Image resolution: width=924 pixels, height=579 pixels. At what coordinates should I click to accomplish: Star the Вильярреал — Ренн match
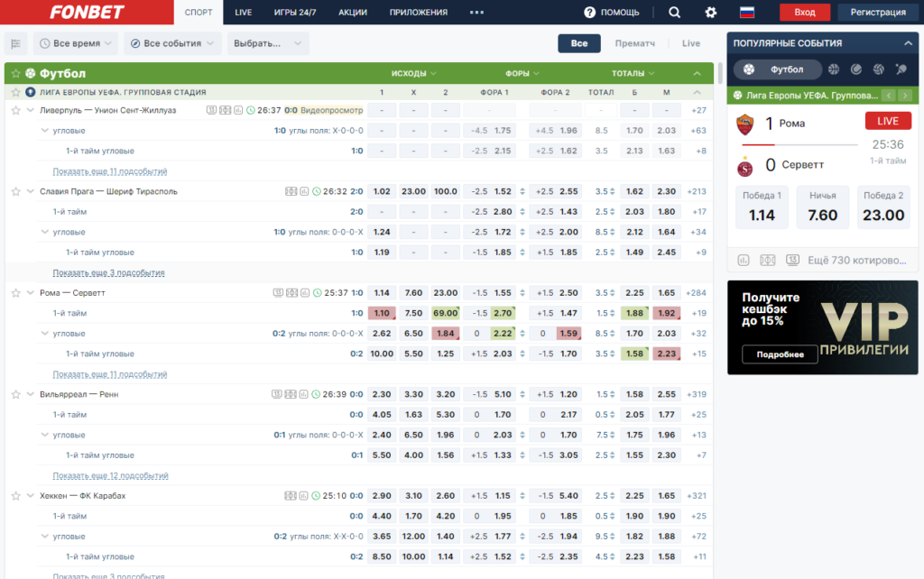point(16,394)
